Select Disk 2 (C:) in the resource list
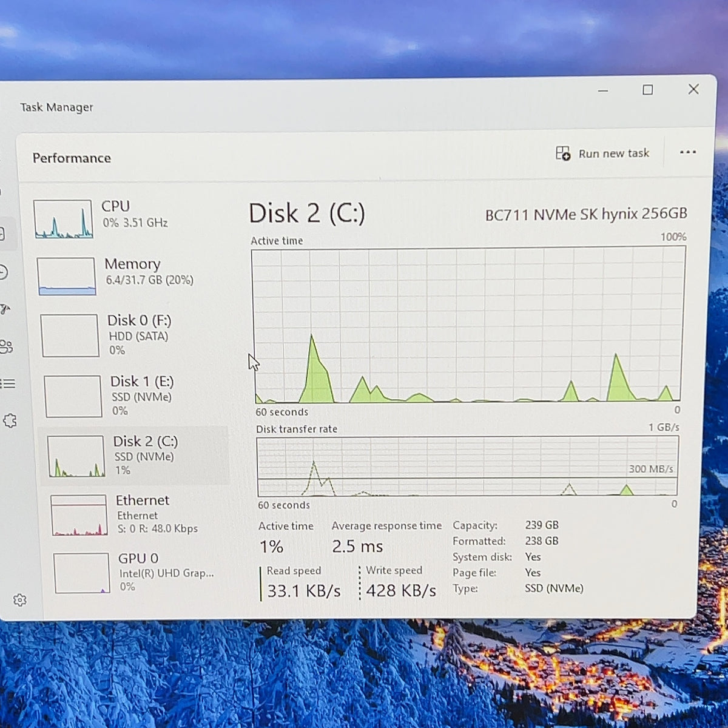This screenshot has width=728, height=728. 134,455
